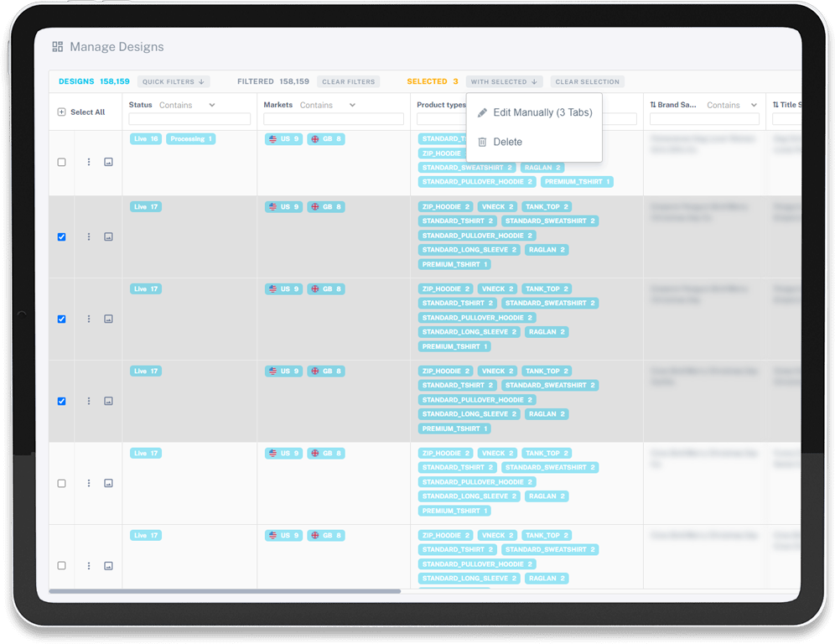Click the image icon of the second checked row

108,319
